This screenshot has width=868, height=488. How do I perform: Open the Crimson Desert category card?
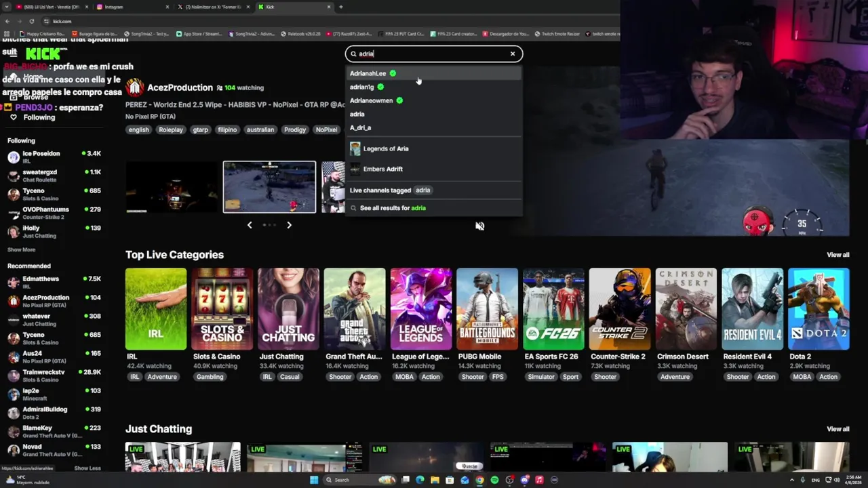[686, 309]
